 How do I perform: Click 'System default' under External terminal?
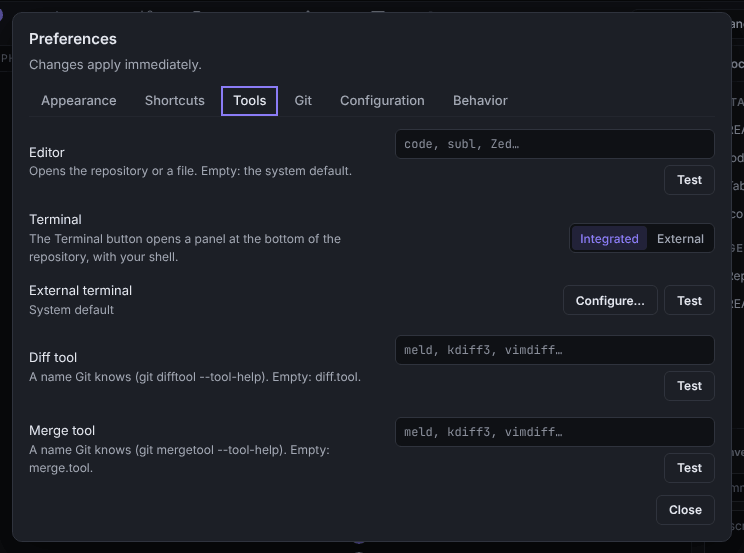pyautogui.click(x=71, y=310)
